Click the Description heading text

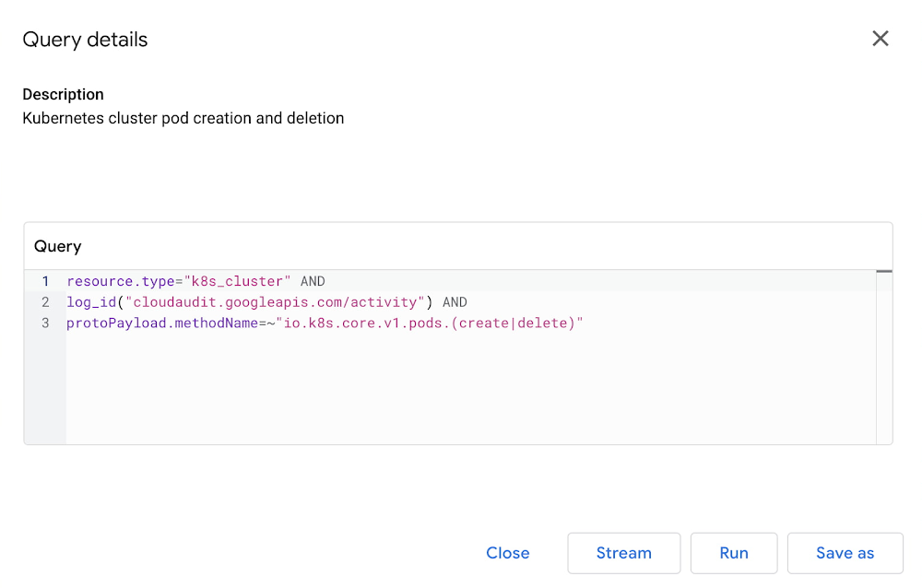tap(63, 94)
